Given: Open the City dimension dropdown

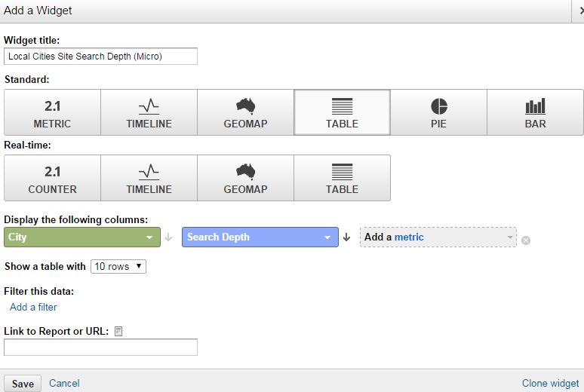Looking at the screenshot, I should [82, 237].
